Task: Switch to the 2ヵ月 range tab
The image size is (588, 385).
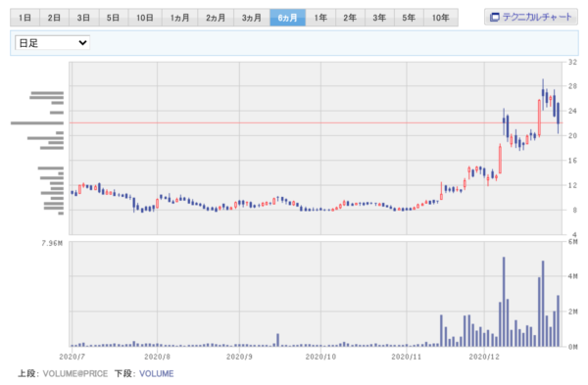Action: [x=216, y=18]
